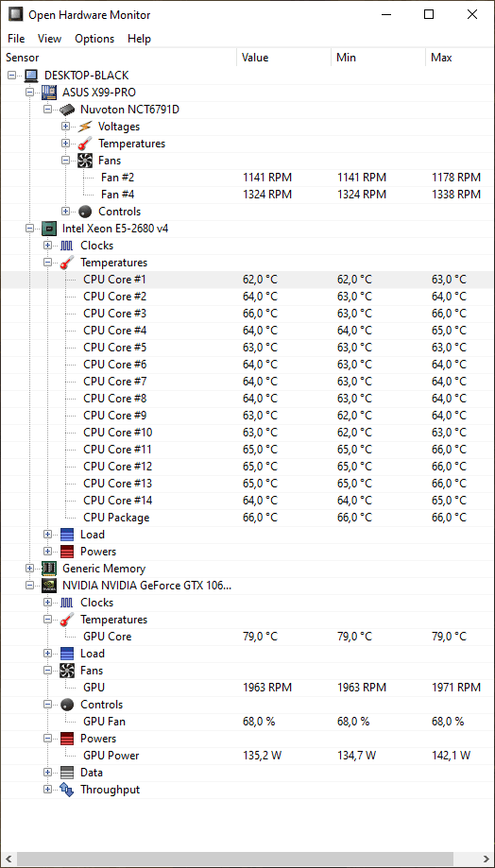Expand the GPU Data node
495x868 pixels.
coord(47,773)
